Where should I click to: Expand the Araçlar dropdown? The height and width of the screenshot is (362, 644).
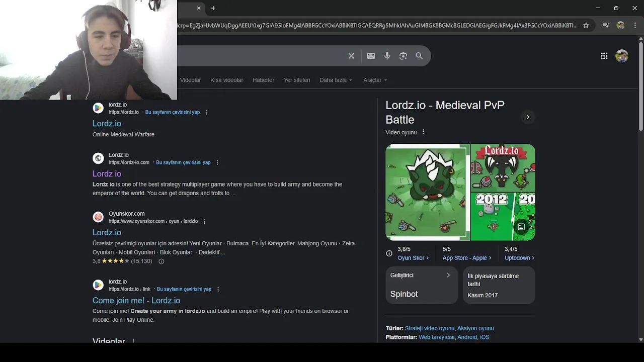coord(375,80)
